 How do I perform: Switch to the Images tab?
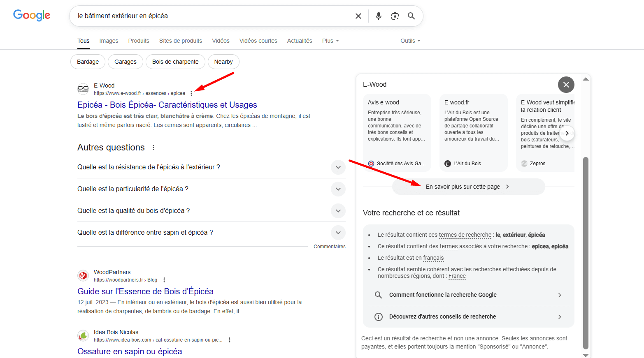pos(109,41)
